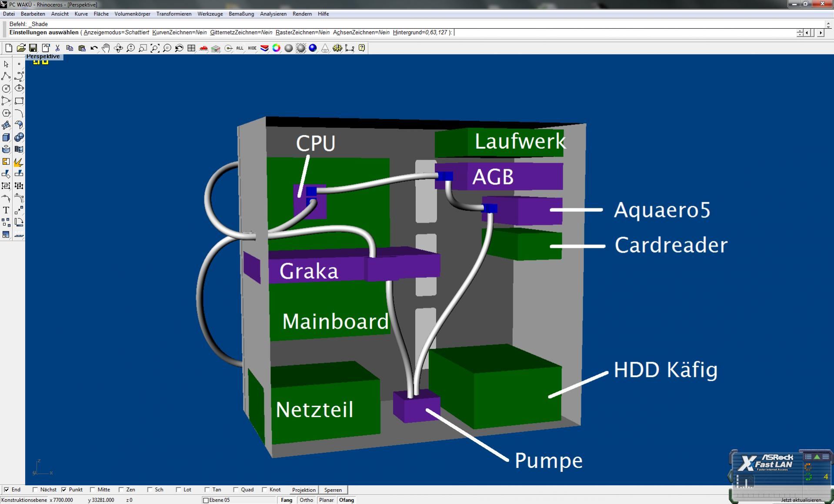Enable the Sch object snap checkbox
Screen dimensions: 834x504
pos(150,490)
